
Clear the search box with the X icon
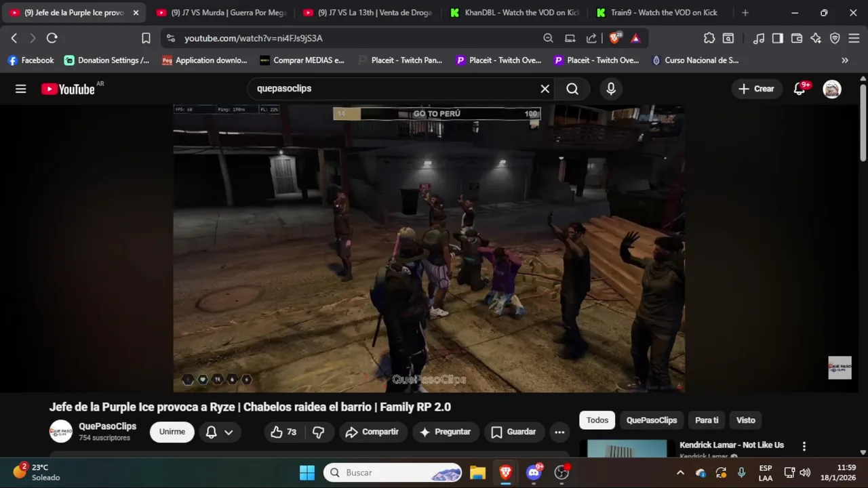(x=545, y=89)
